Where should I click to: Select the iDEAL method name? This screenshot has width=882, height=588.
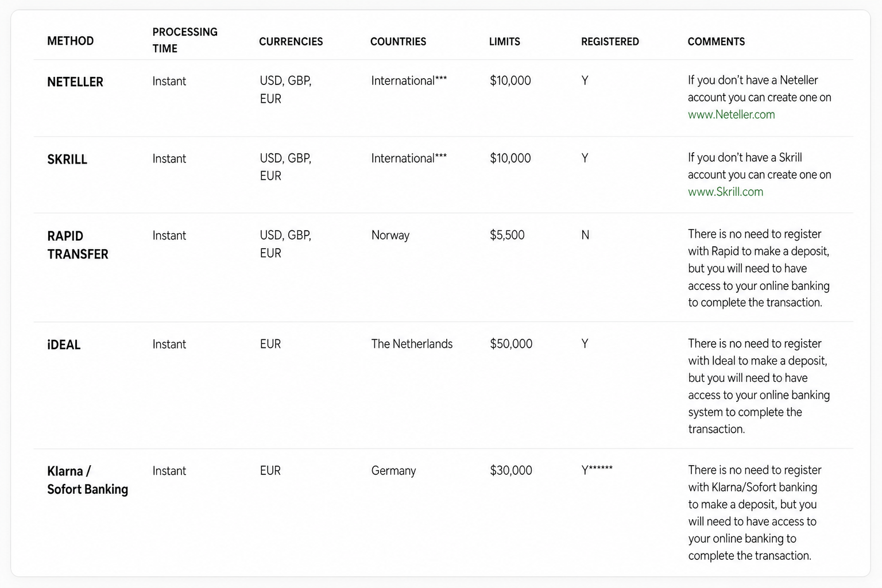pyautogui.click(x=64, y=345)
